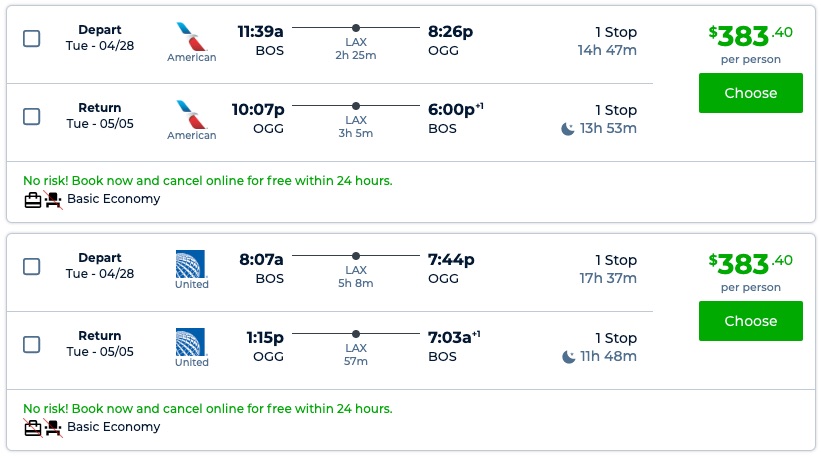Click the crossed-out seat icon in the American itinerary
Image resolution: width=821 pixels, height=458 pixels.
[x=53, y=199]
